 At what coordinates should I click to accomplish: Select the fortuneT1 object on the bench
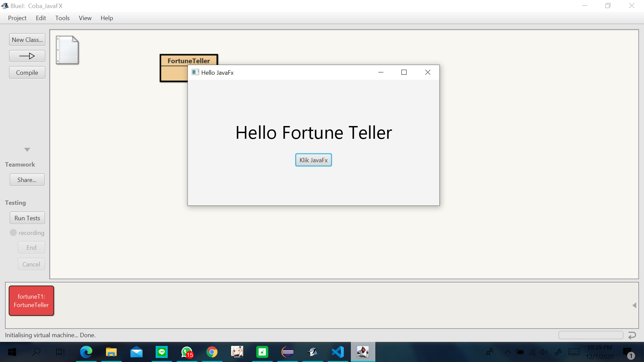click(31, 301)
